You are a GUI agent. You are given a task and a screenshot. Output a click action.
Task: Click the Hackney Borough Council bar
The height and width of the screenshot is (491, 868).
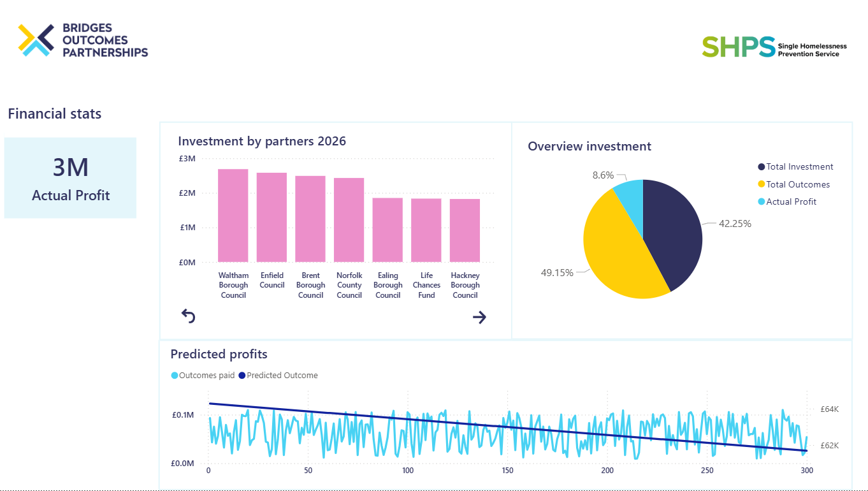(465, 230)
